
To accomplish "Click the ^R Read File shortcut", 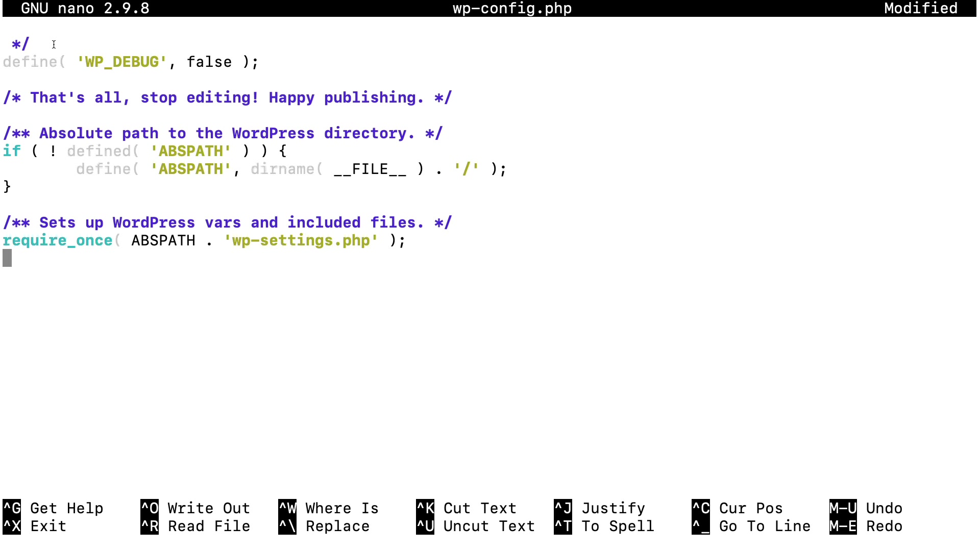I will point(195,526).
